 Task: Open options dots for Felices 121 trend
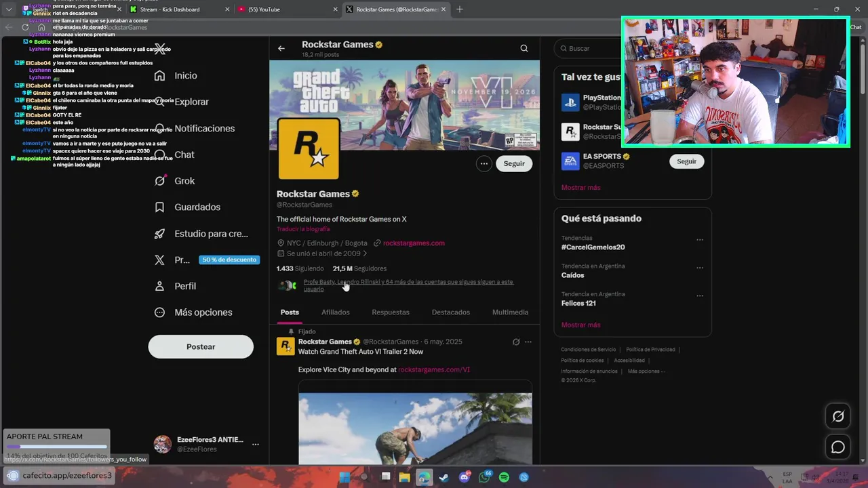[x=700, y=296]
